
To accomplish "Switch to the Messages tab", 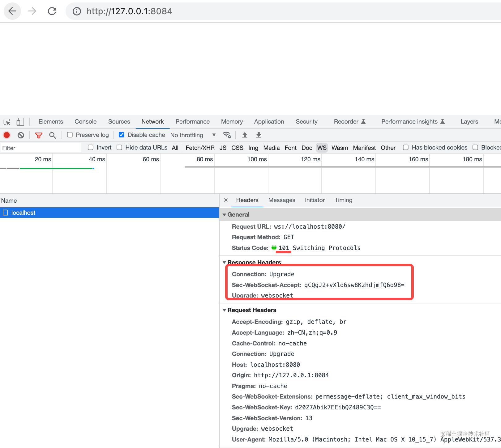I will pos(281,200).
